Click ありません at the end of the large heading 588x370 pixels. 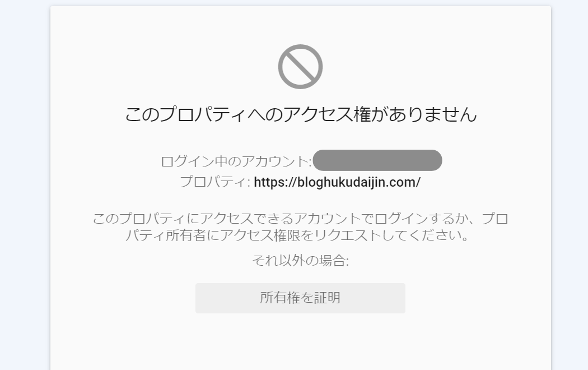432,114
